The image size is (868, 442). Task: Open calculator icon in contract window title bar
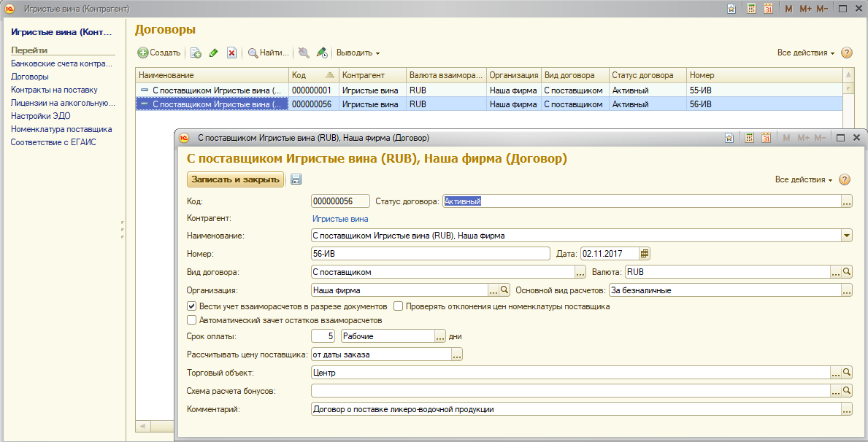click(749, 138)
